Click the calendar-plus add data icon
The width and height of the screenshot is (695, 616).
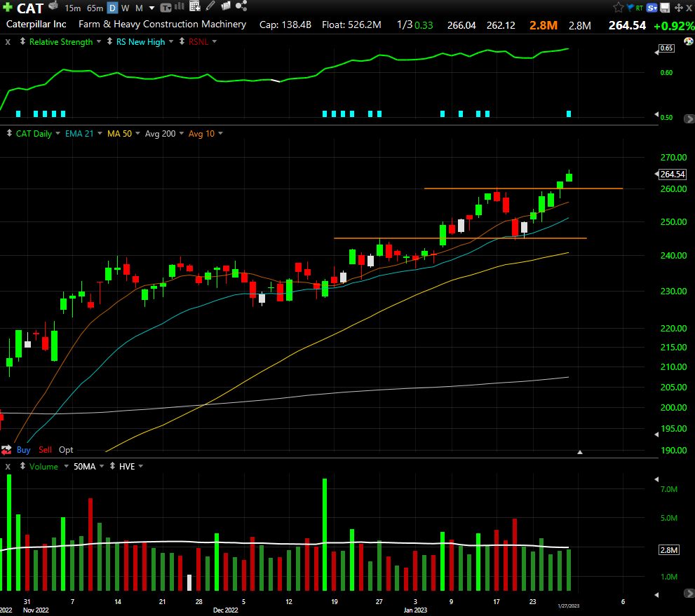tap(194, 6)
